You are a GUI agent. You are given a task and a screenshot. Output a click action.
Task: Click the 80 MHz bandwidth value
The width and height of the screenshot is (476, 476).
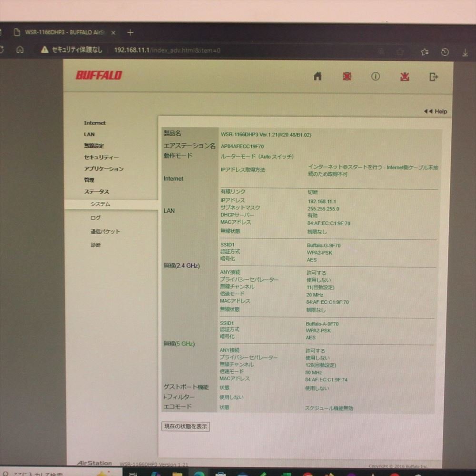click(x=314, y=373)
